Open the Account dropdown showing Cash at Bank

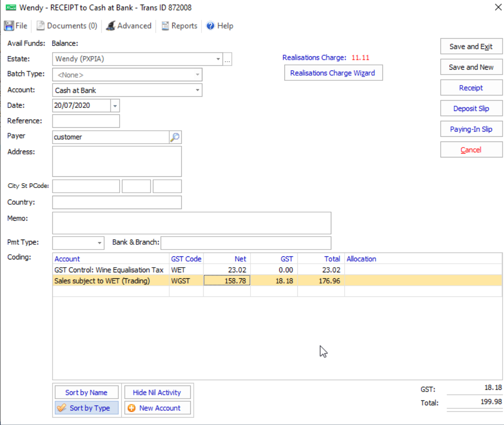(197, 90)
